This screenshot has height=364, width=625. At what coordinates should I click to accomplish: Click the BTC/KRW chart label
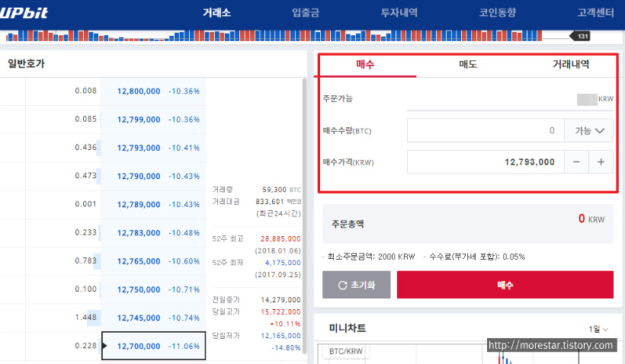(x=346, y=351)
